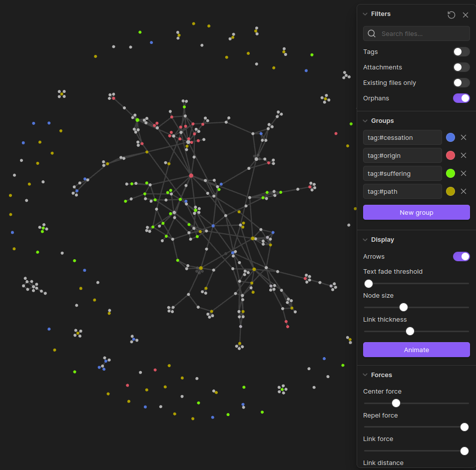Click the reset filters icon

(451, 15)
